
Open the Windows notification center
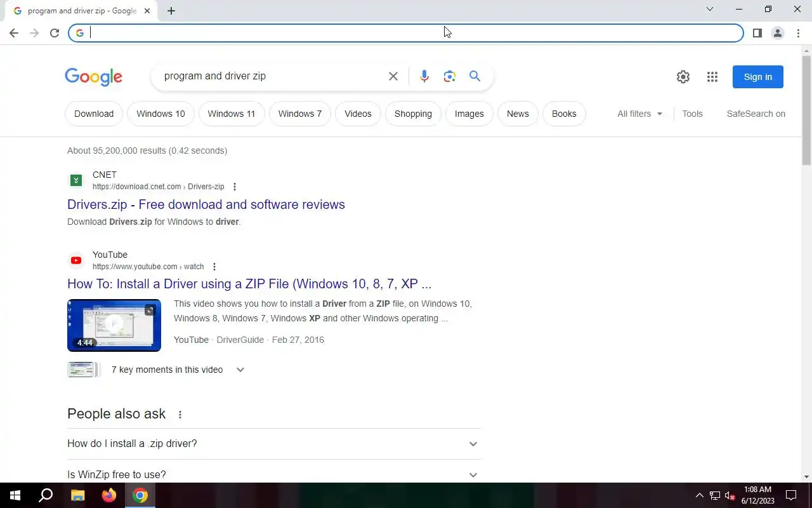(x=791, y=495)
